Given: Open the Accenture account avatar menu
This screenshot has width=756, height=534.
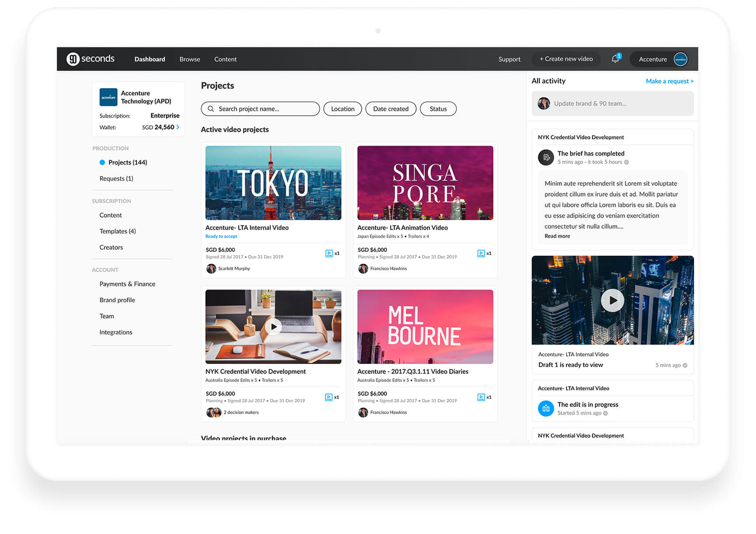Looking at the screenshot, I should tap(680, 59).
